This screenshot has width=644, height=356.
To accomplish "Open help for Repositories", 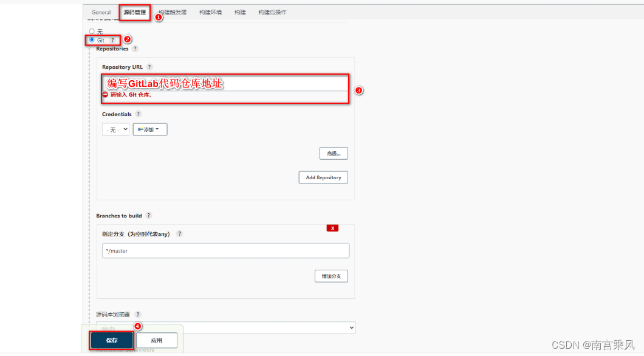I will tap(135, 49).
